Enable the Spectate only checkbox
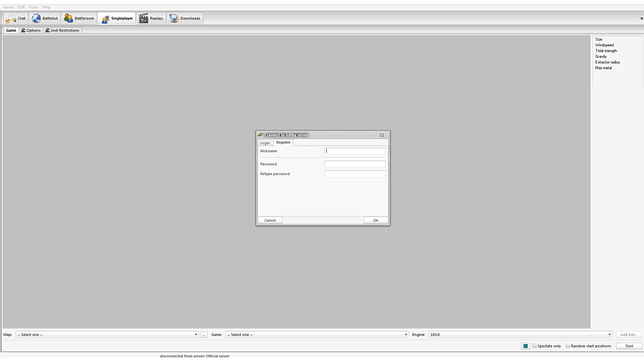The image size is (644, 362). [534, 346]
